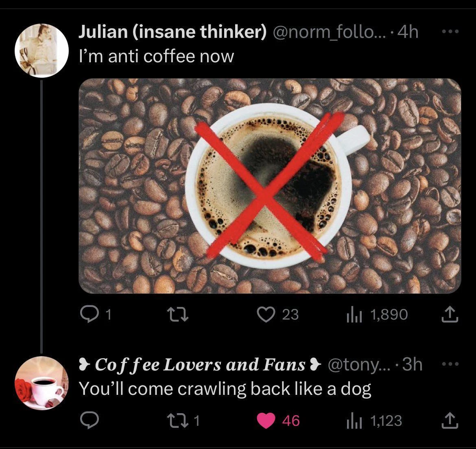The width and height of the screenshot is (476, 449).
Task: Open the @norm_follo... handle link
Action: [328, 32]
